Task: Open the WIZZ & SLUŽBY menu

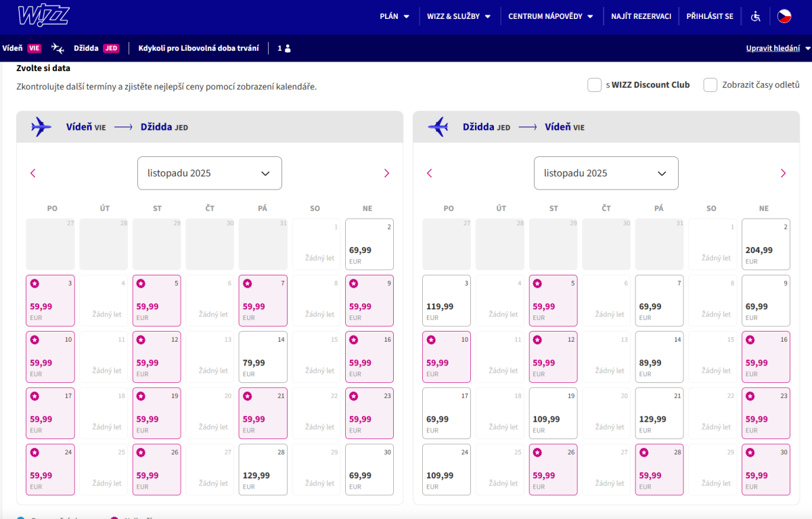Action: click(x=459, y=16)
